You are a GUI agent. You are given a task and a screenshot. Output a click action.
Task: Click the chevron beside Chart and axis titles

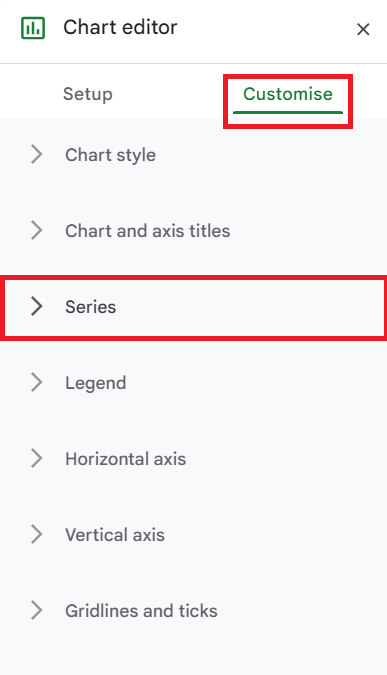37,230
